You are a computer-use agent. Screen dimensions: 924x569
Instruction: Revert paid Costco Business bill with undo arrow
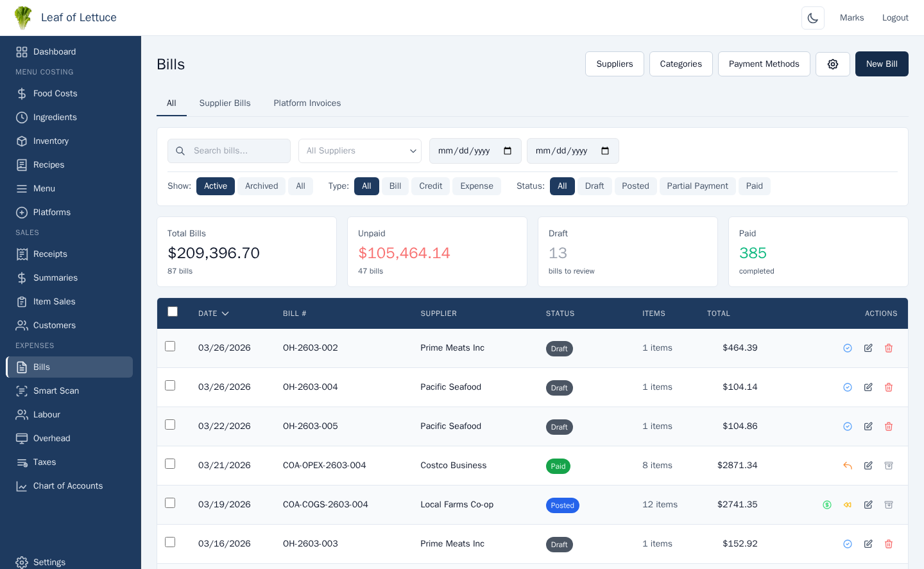[x=847, y=466]
